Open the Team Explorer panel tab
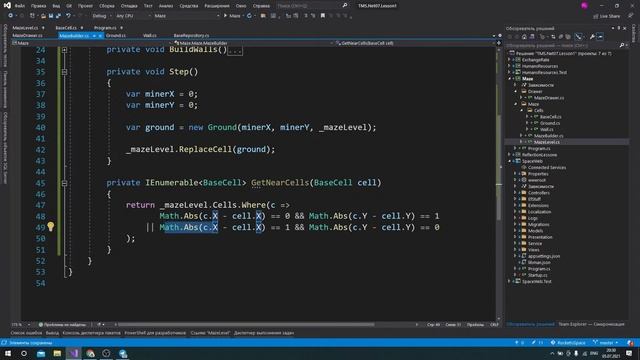This screenshot has height=360, width=640. click(591, 324)
